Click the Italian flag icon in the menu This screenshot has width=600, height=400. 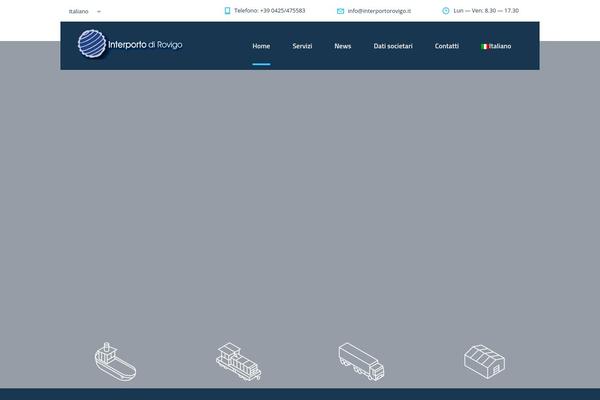coord(485,46)
